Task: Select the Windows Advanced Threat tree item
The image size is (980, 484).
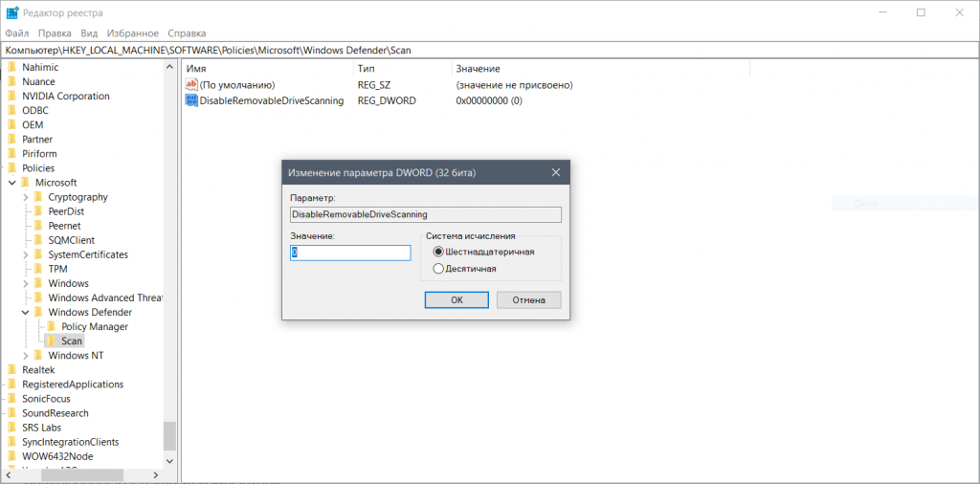Action: point(105,297)
